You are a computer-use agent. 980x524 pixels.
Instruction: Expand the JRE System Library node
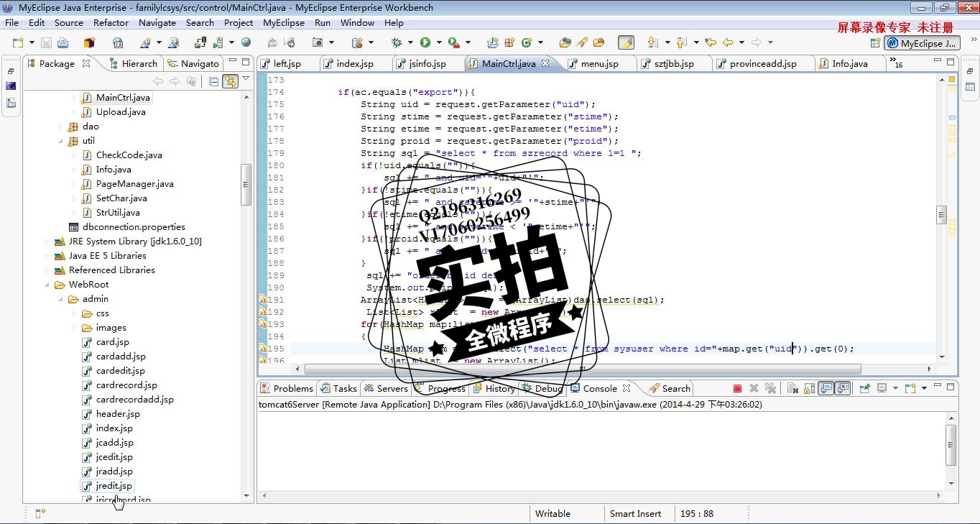coord(47,242)
